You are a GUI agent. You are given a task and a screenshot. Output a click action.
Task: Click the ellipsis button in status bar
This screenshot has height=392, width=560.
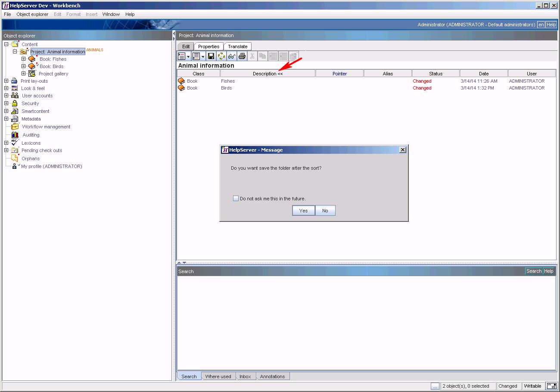(x=435, y=386)
